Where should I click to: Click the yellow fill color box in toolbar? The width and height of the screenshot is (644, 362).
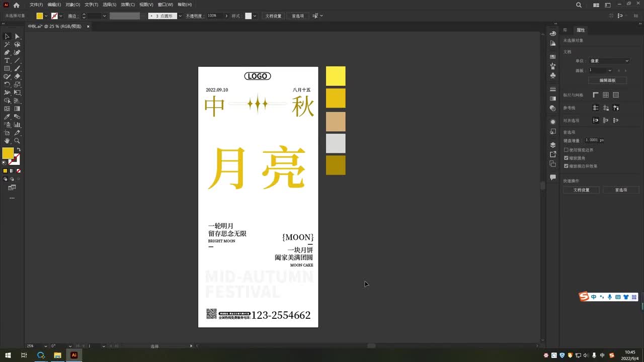(8, 153)
